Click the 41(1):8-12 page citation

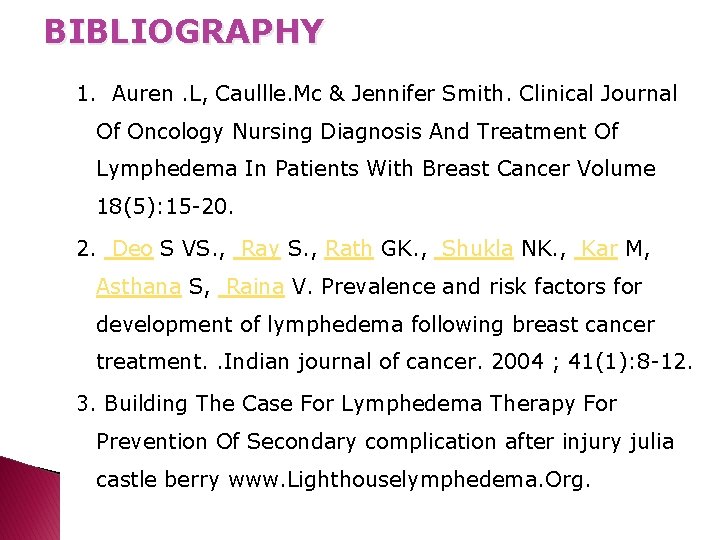pyautogui.click(x=629, y=361)
